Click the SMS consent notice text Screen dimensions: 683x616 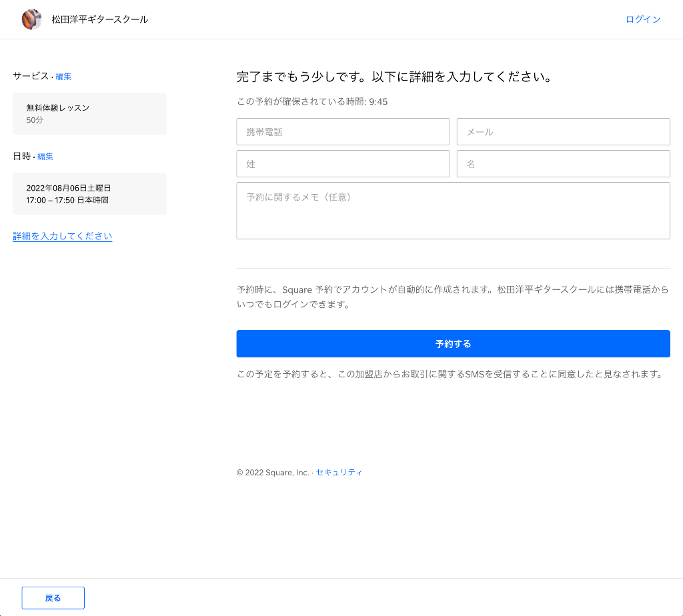coord(450,374)
